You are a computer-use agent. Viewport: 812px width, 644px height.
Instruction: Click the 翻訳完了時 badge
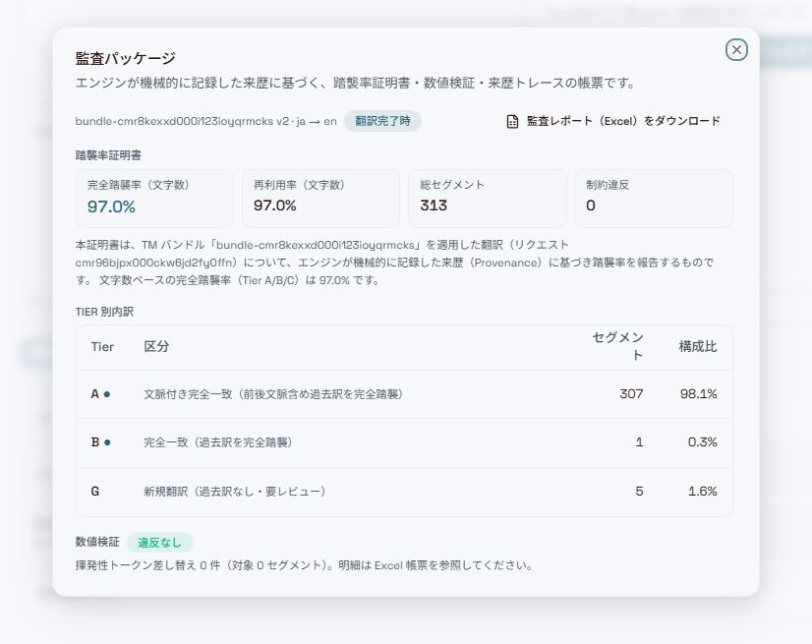[382, 121]
